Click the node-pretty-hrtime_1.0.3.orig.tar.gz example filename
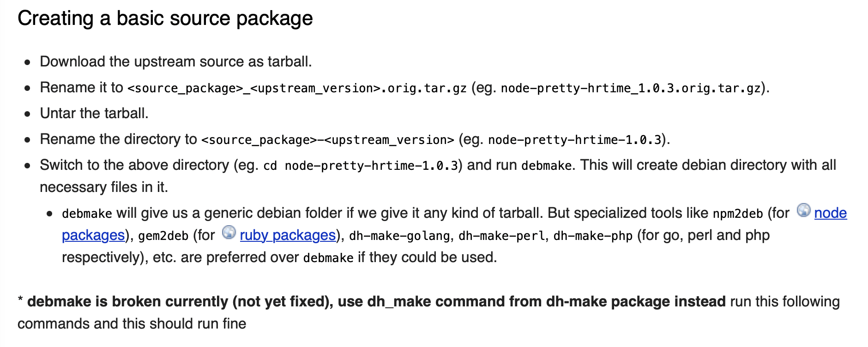This screenshot has height=347, width=868. tap(631, 88)
